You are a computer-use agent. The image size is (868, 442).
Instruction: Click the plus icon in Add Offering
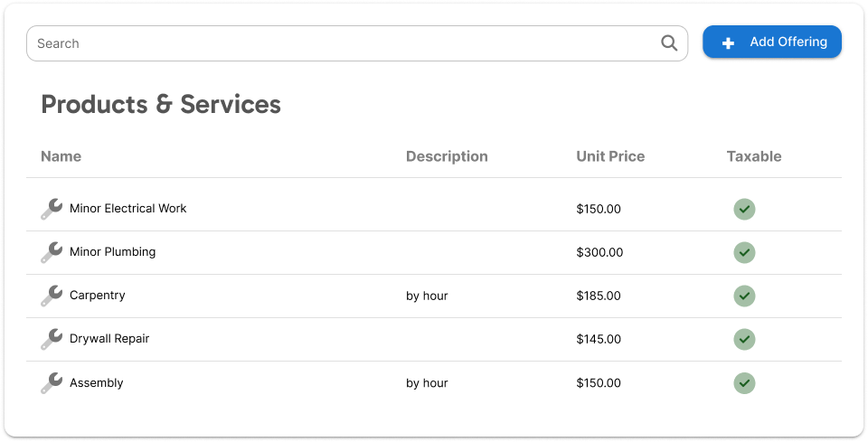click(728, 43)
